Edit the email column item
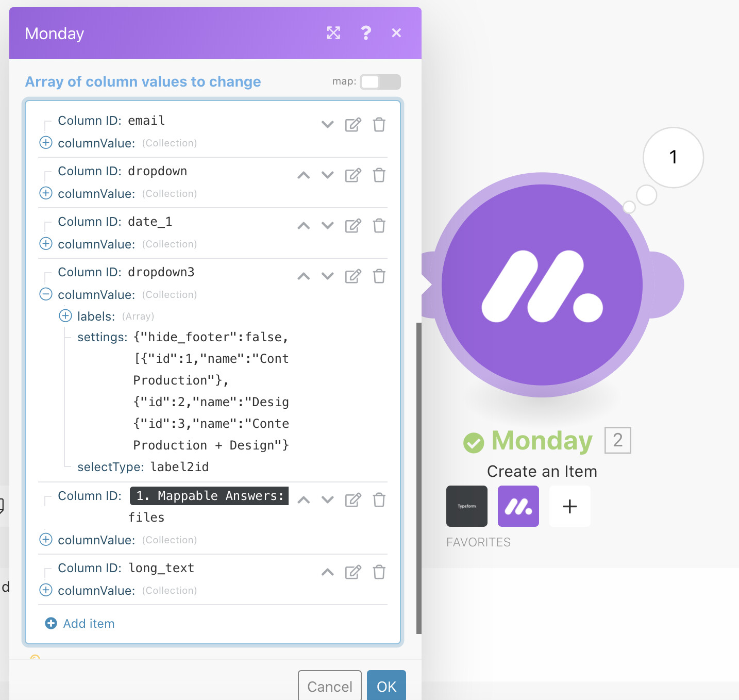 [353, 124]
